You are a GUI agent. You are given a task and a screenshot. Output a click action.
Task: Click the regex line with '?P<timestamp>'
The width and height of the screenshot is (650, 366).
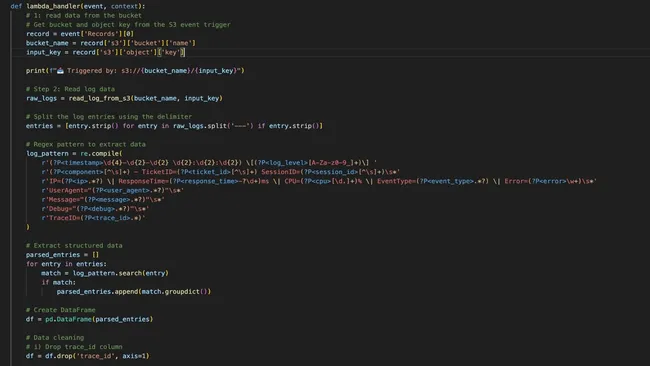[209, 162]
